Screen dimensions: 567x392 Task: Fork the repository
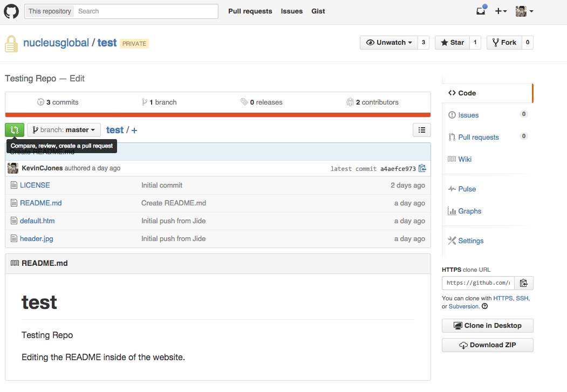click(x=504, y=42)
